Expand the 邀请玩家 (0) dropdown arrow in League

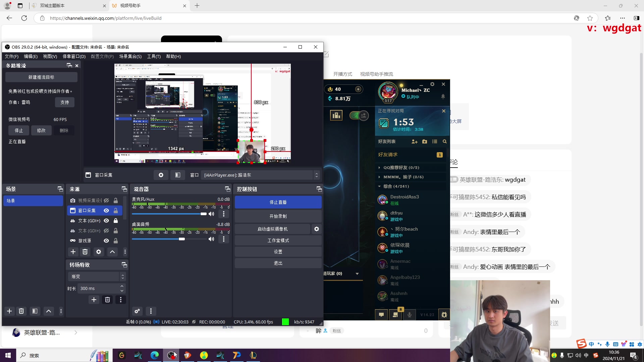pos(357,274)
